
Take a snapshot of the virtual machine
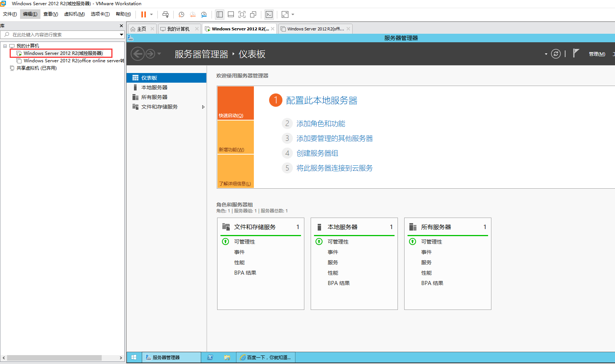181,14
